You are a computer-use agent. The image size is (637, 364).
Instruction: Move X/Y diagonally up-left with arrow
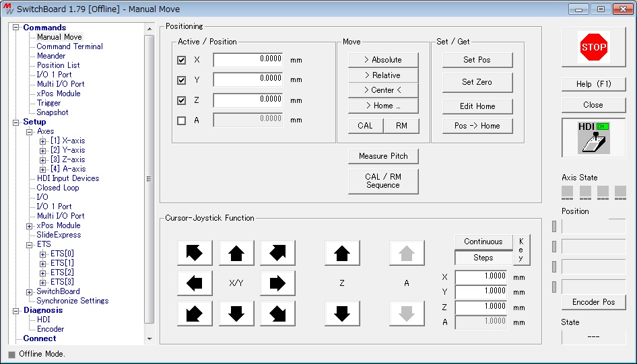pos(195,253)
